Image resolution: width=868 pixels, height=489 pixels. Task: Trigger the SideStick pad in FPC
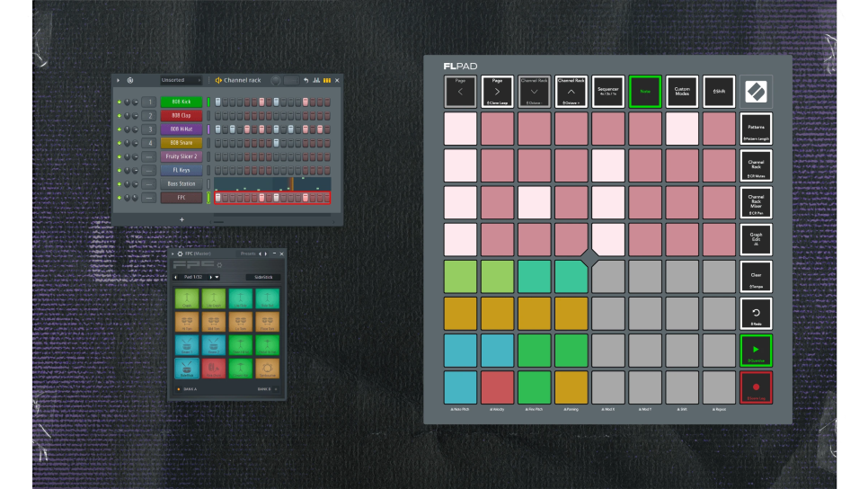pos(187,369)
